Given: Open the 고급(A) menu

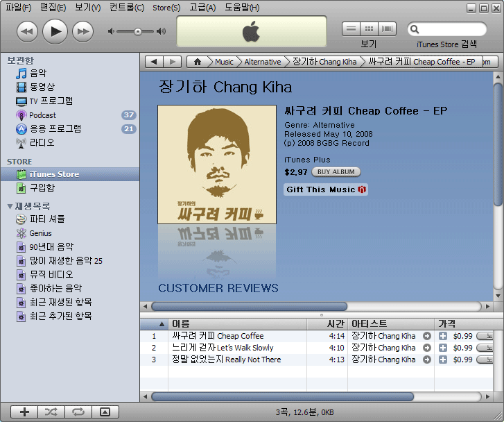Looking at the screenshot, I should pos(202,8).
